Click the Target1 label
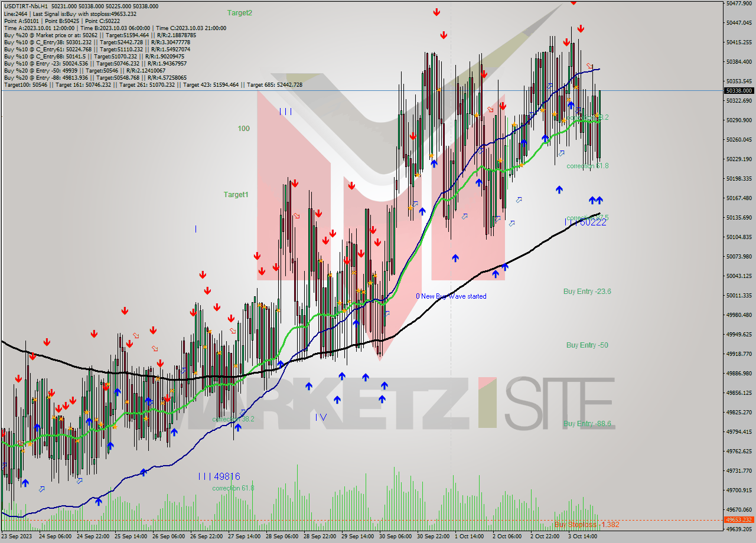 pyautogui.click(x=236, y=194)
